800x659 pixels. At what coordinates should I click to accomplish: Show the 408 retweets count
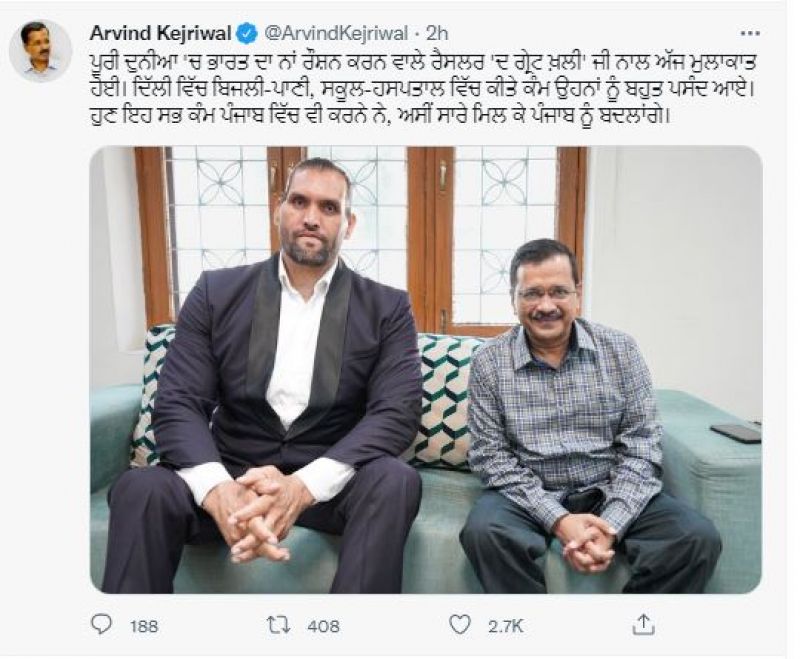click(x=324, y=626)
